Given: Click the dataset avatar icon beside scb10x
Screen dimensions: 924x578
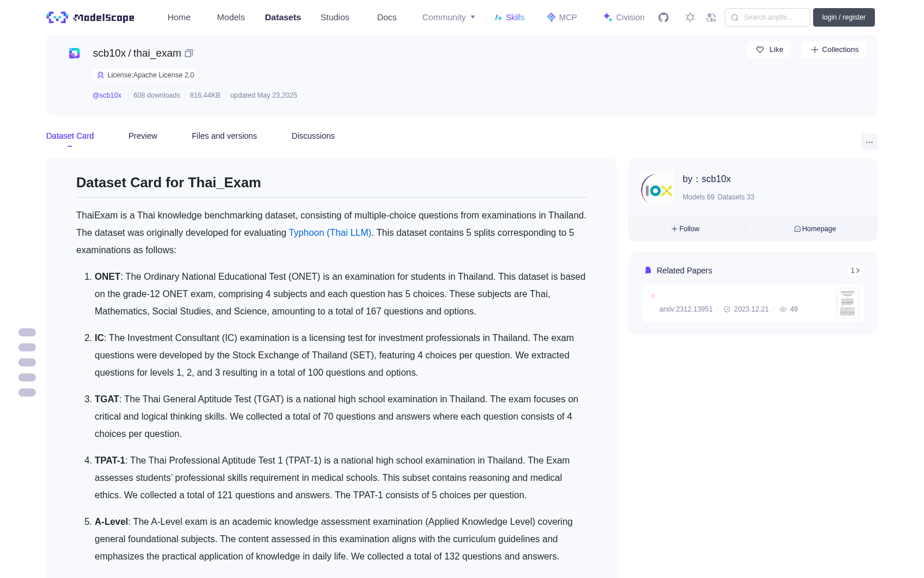Looking at the screenshot, I should click(x=74, y=53).
